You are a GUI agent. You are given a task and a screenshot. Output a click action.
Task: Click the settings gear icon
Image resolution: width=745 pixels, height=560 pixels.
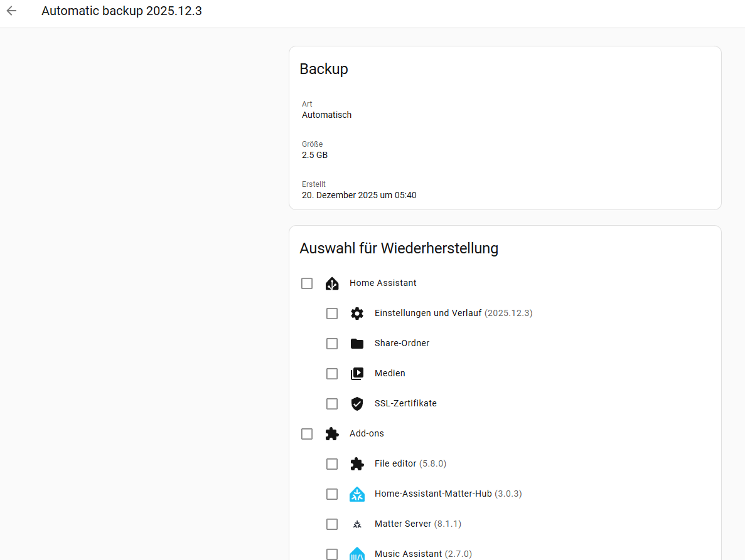(x=357, y=314)
